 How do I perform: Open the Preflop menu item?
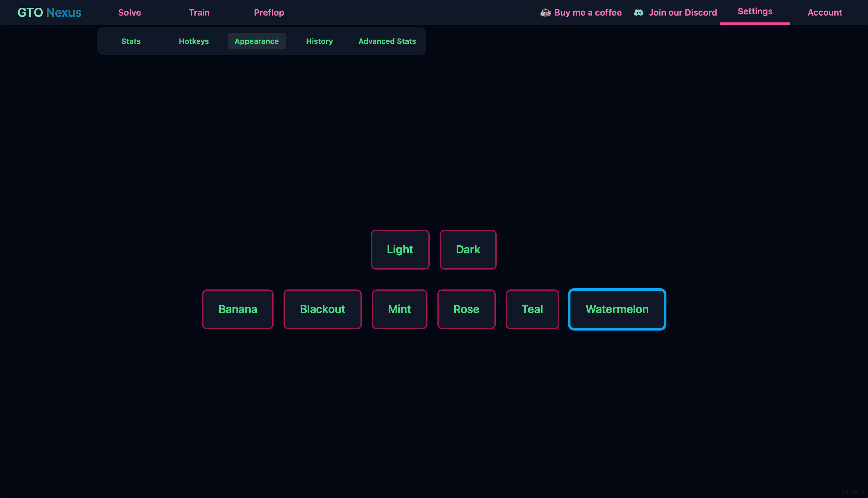coord(269,13)
